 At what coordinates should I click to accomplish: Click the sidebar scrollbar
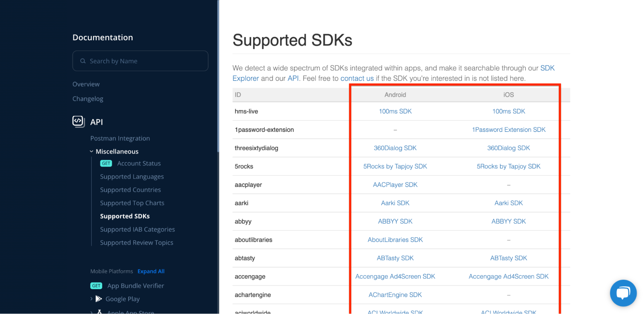pos(218,76)
